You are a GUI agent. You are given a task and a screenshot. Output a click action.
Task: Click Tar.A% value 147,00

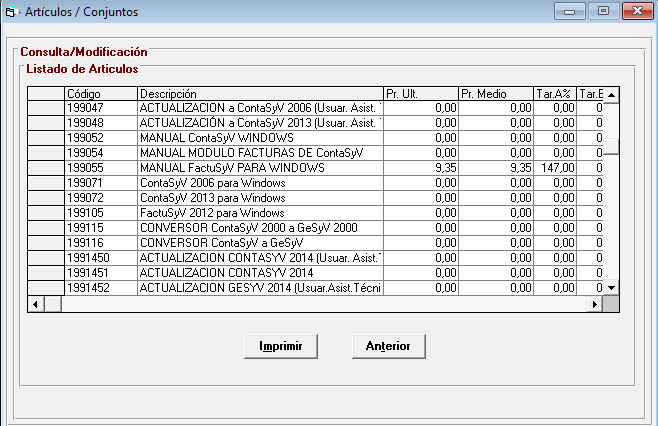pos(555,168)
